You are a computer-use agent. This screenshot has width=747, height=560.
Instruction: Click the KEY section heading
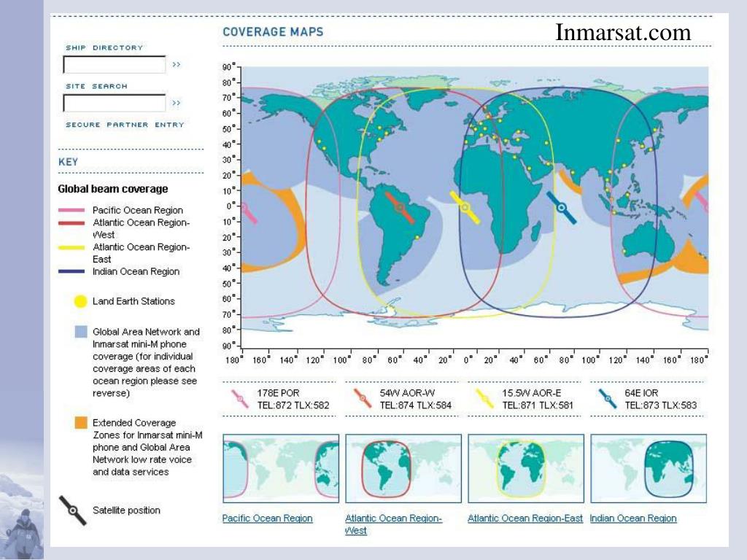click(68, 162)
